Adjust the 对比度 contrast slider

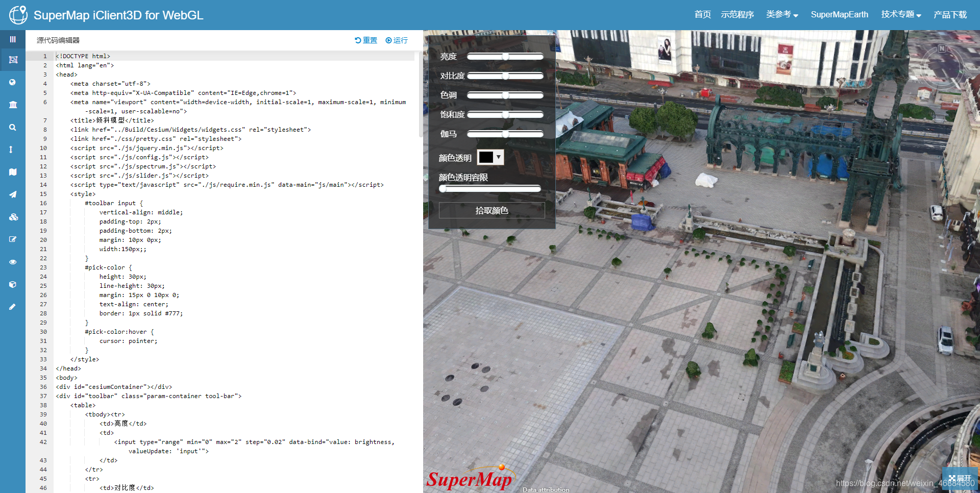tap(505, 76)
